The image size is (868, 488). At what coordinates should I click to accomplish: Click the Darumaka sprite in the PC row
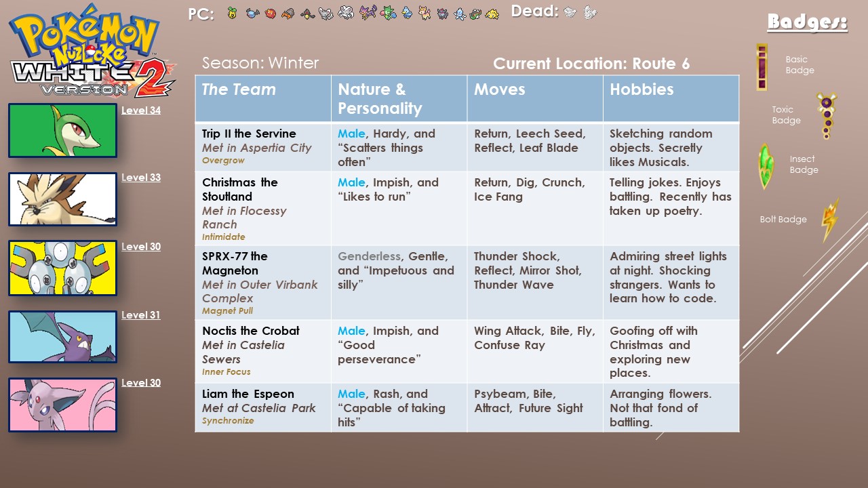pyautogui.click(x=270, y=14)
